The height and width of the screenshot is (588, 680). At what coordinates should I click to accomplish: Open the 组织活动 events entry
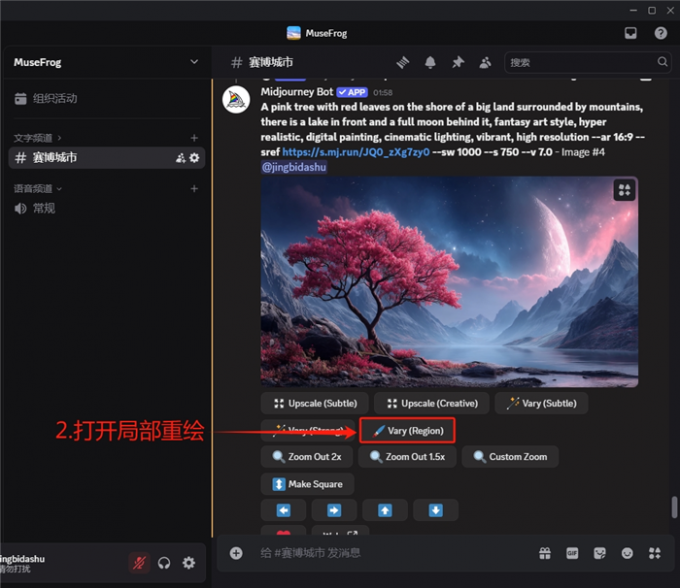point(45,98)
